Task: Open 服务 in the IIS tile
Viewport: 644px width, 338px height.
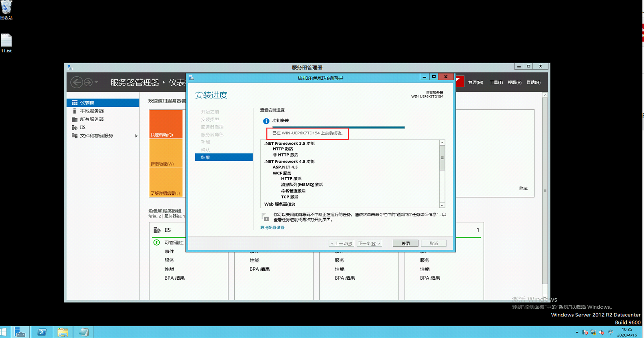Action: (x=169, y=260)
